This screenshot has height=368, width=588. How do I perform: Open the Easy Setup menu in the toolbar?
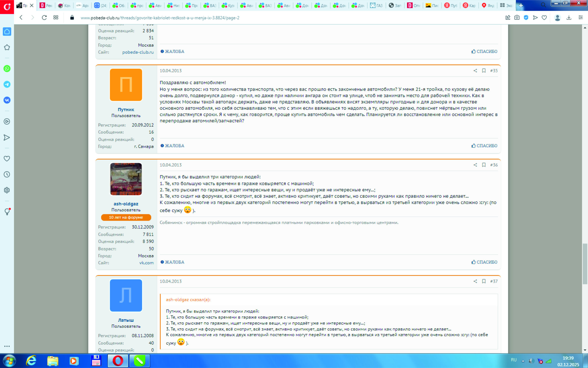[x=580, y=18]
